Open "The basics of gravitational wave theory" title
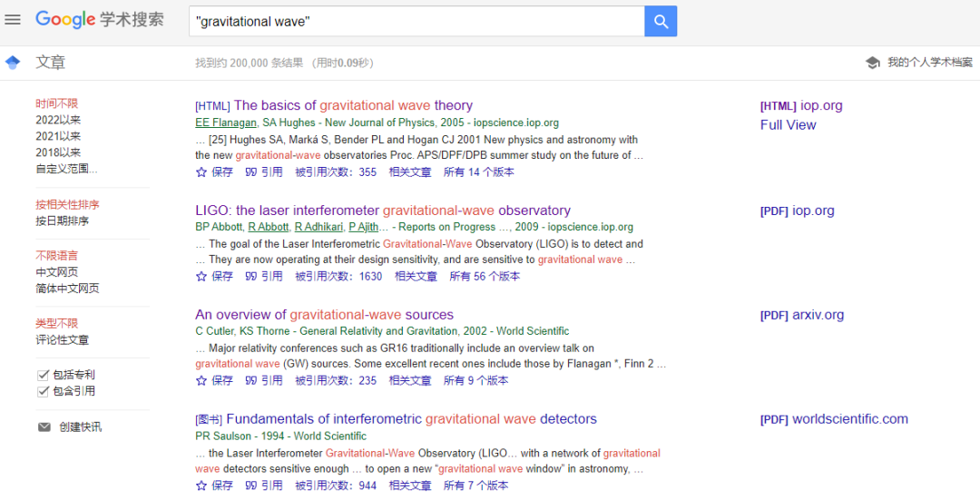 pyautogui.click(x=353, y=105)
